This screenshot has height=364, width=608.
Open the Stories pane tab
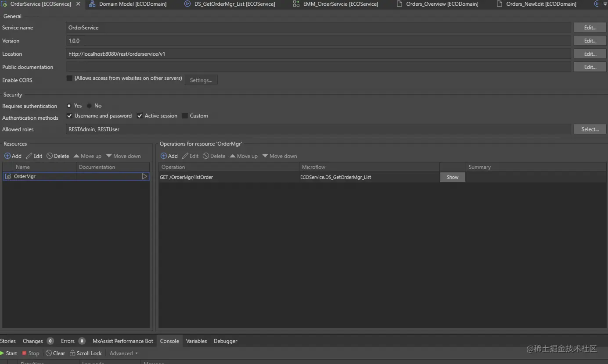[x=8, y=341]
